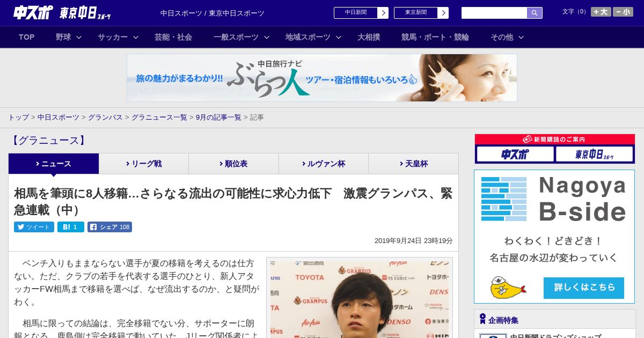
Task: Click the article headline text
Action: 233,201
